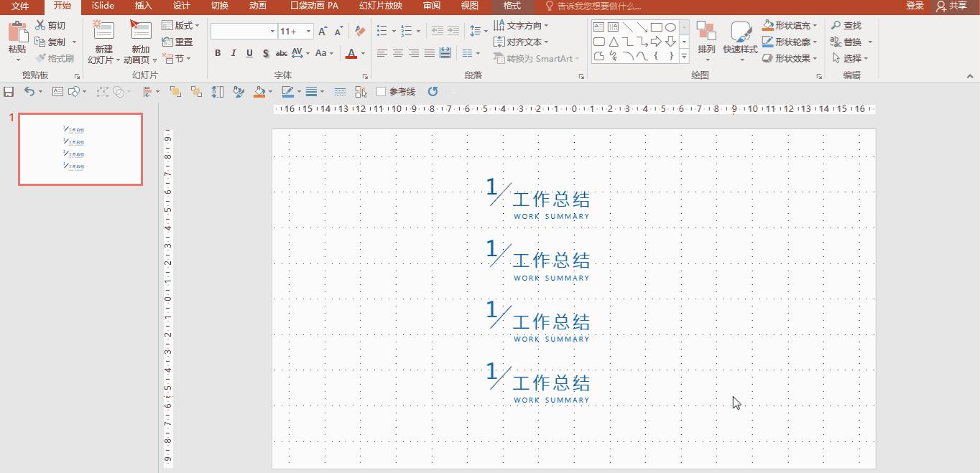Click the 共享 (Share) button
The width and height of the screenshot is (980, 473).
tap(958, 6)
